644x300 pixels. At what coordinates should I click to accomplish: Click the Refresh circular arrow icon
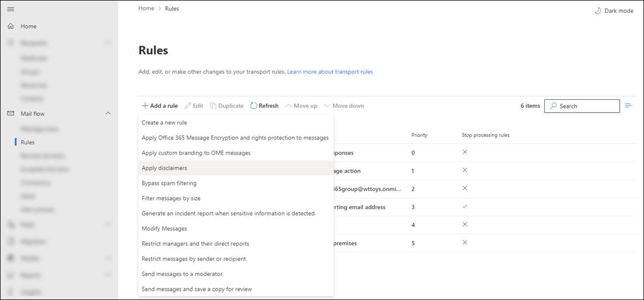[x=254, y=106]
